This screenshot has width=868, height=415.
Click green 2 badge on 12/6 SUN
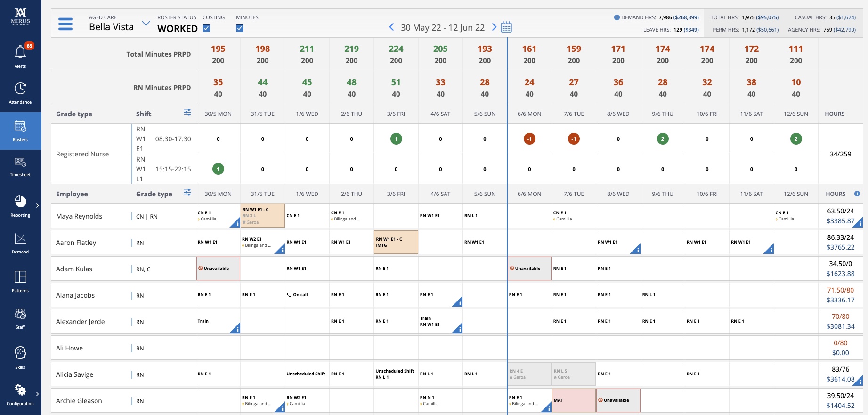(x=796, y=139)
